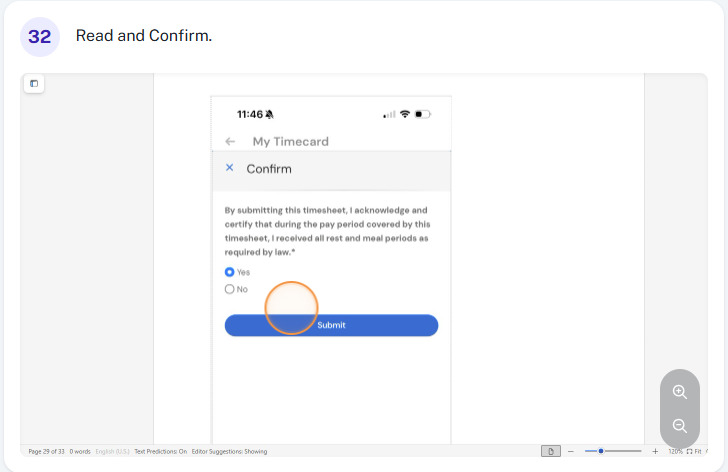The image size is (728, 472).
Task: Select the No radio option
Action: (x=229, y=289)
